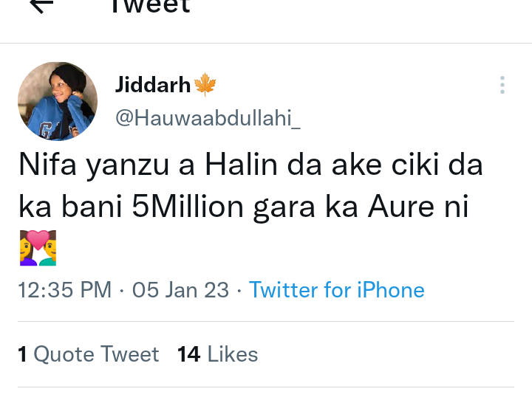Viewport: 532px width, 400px height.
Task: Click the number 1 before Quote Tweet
Action: pos(23,354)
